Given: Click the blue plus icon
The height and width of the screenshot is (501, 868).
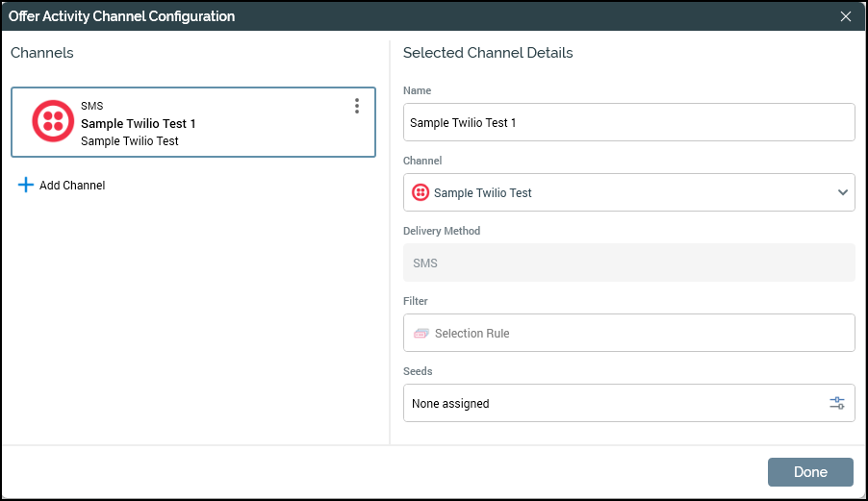Looking at the screenshot, I should click(25, 185).
